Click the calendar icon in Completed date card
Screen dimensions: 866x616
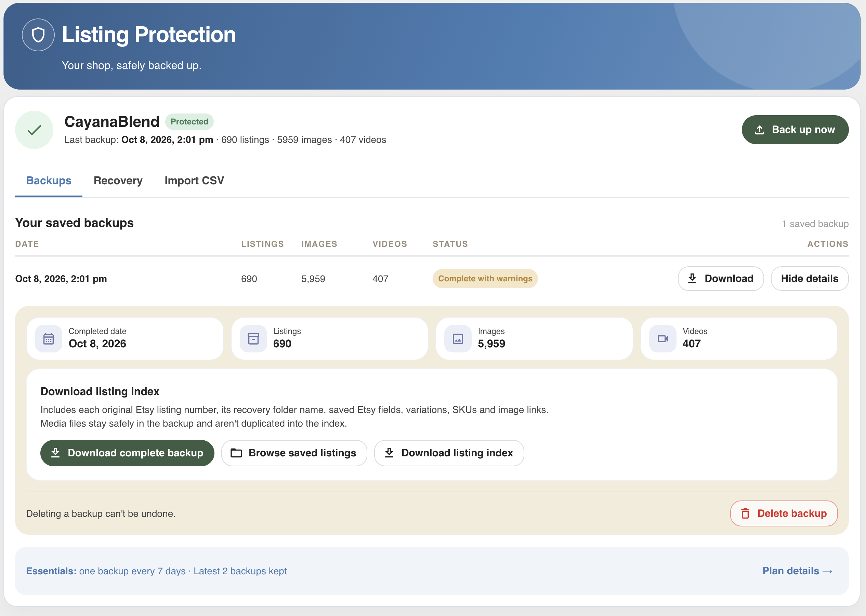49,339
